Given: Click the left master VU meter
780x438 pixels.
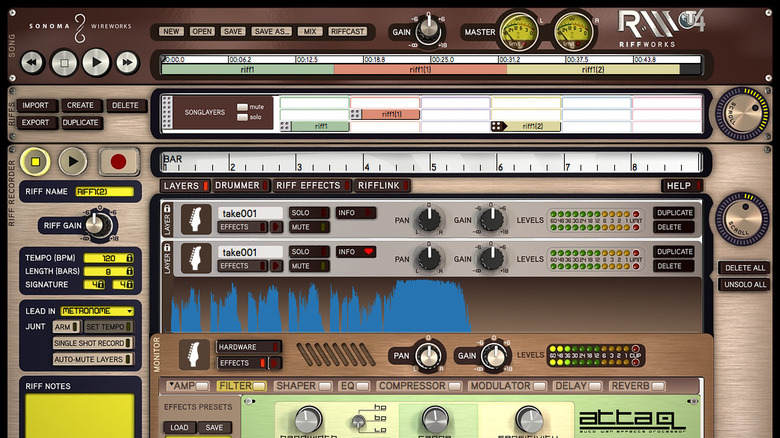Looking at the screenshot, I should click(519, 32).
